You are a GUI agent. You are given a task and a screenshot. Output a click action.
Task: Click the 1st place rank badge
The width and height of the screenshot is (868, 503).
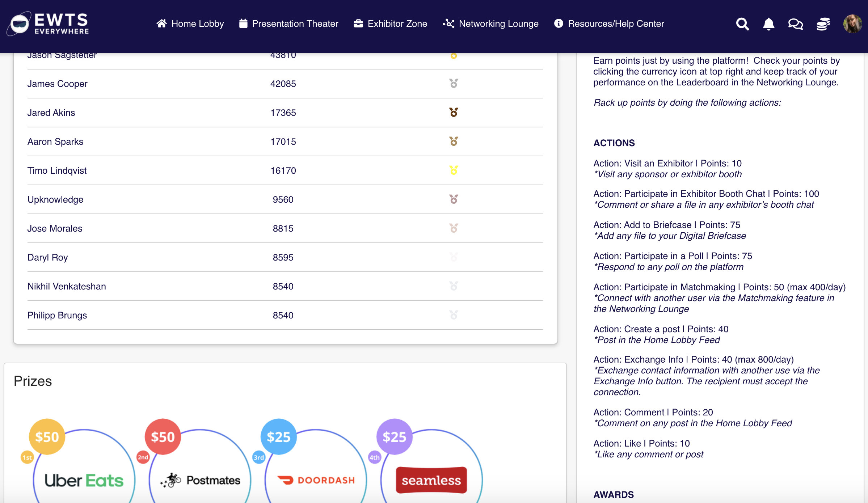pos(27,457)
